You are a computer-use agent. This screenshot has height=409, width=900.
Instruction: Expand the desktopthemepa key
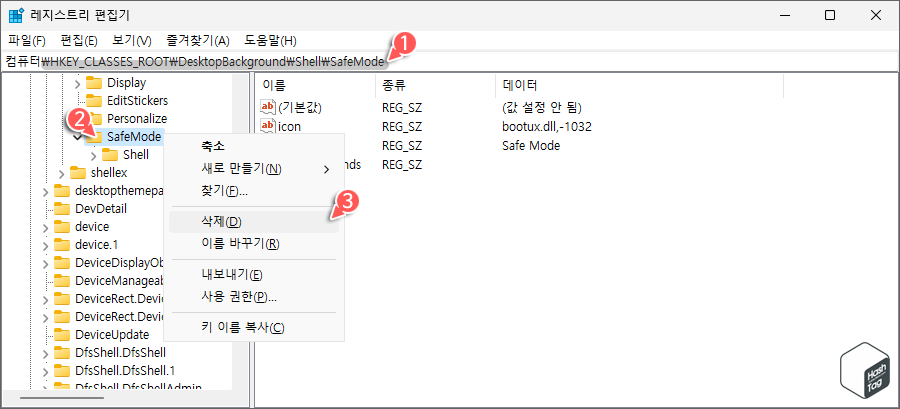[46, 191]
